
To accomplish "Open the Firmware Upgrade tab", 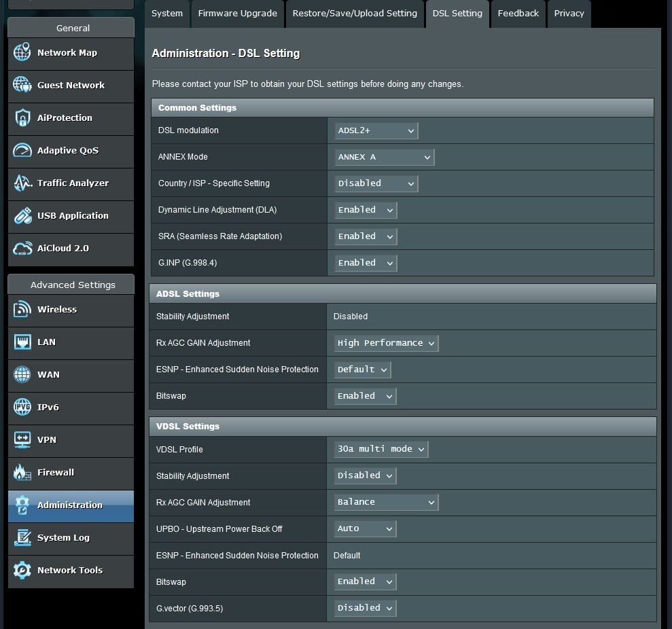I will pyautogui.click(x=237, y=14).
